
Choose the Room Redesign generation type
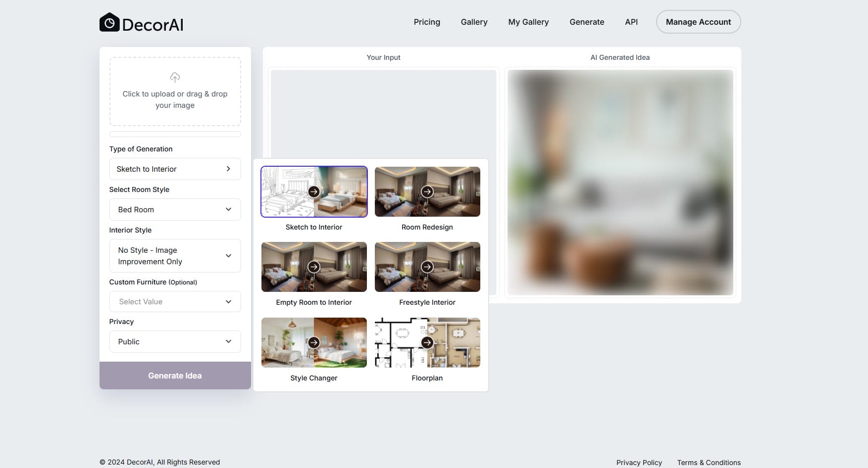[x=427, y=192]
